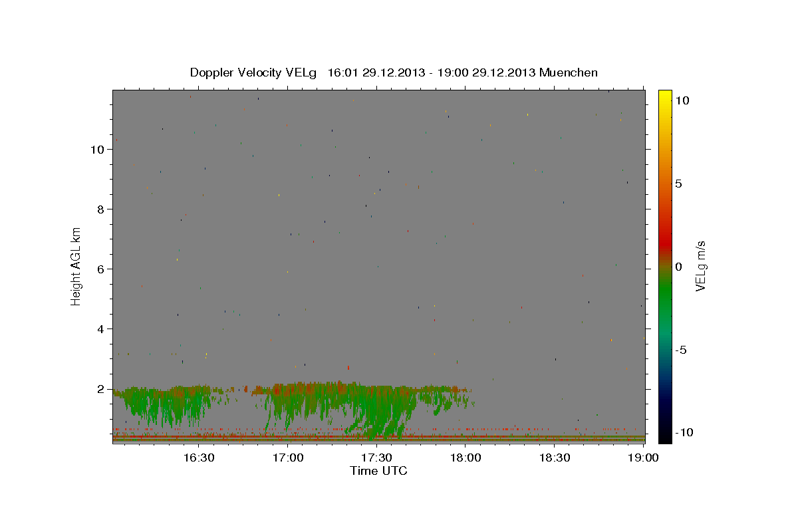Click the colorbar value 5 label
Viewport: 798px width, 532px height.
tap(678, 184)
